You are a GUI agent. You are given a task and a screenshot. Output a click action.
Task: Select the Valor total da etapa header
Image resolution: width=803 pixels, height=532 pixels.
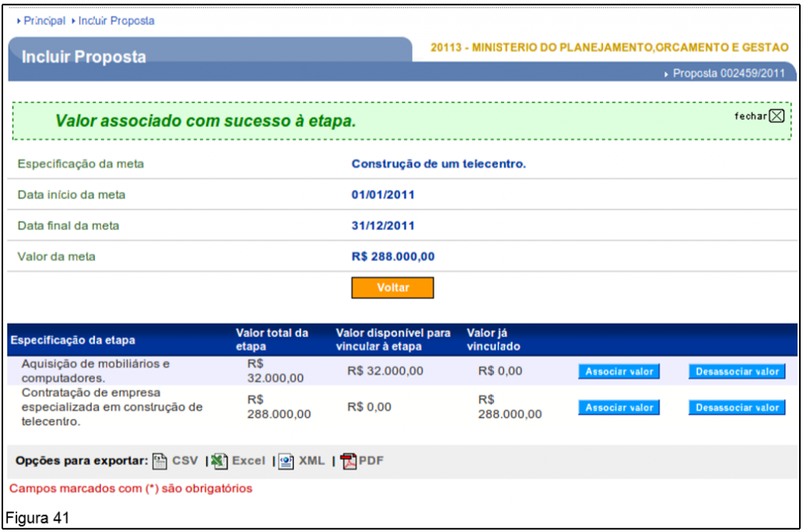(272, 340)
